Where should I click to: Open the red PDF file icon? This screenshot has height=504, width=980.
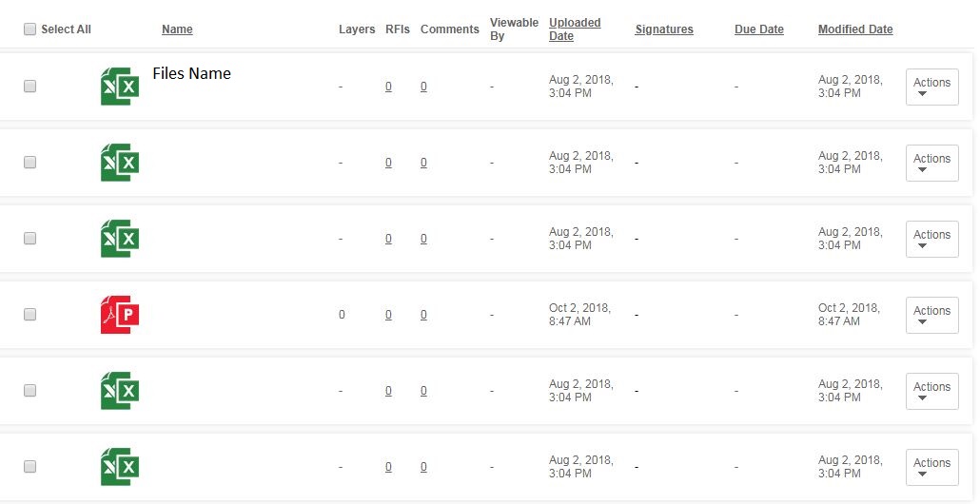point(120,315)
